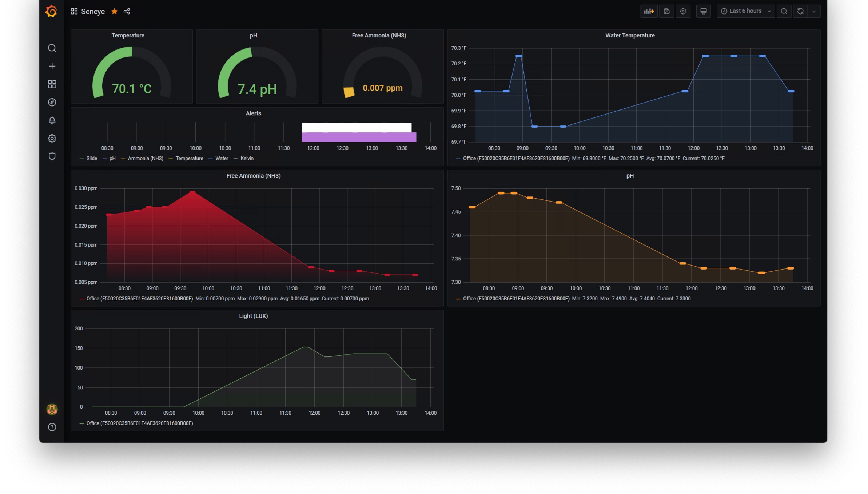The image size is (868, 494).
Task: Toggle pH series in Alerts legend
Action: (x=112, y=159)
